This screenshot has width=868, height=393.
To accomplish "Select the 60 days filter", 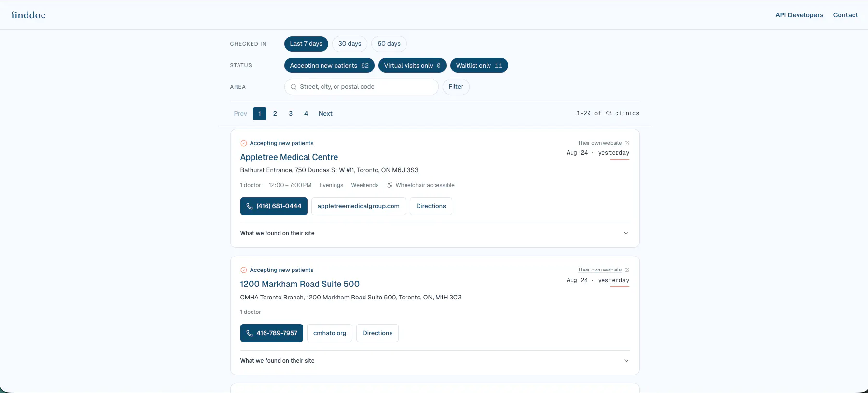I will point(389,44).
